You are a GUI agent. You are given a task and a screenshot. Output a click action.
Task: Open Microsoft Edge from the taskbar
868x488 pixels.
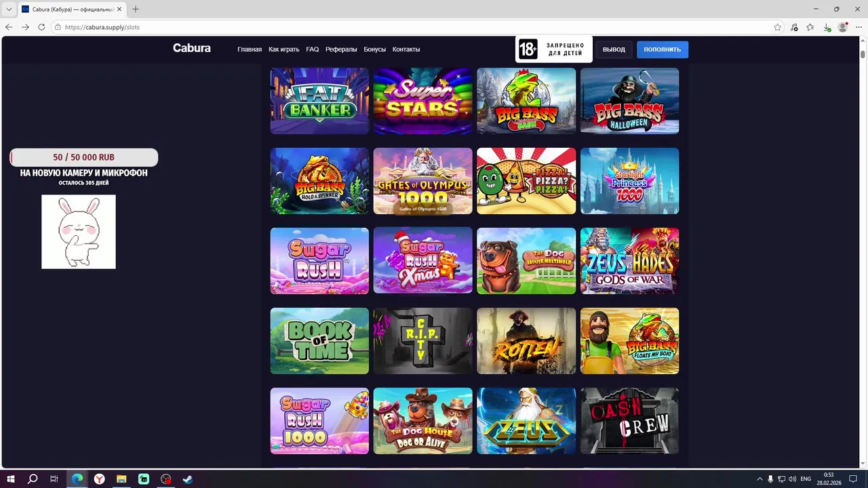[77, 479]
